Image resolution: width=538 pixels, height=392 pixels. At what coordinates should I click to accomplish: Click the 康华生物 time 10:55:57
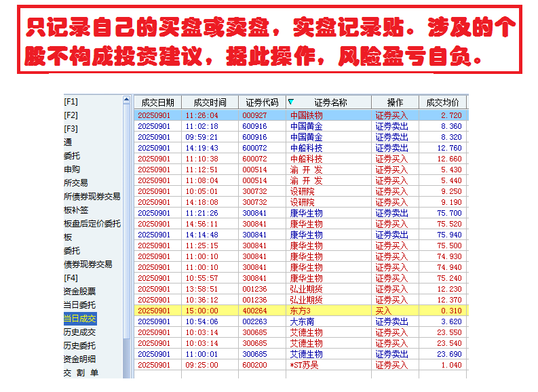click(x=201, y=278)
